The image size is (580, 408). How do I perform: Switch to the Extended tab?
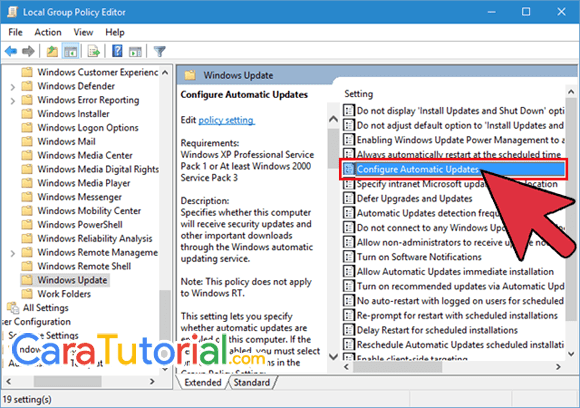tap(203, 382)
